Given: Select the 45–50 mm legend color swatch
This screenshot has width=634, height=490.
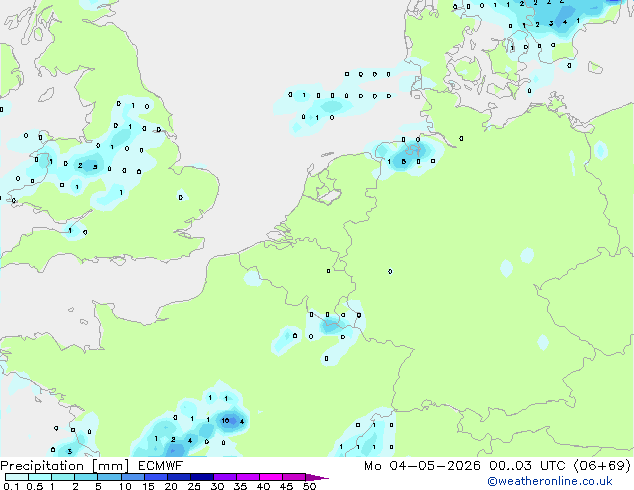Looking at the screenshot, I should pos(294,477).
